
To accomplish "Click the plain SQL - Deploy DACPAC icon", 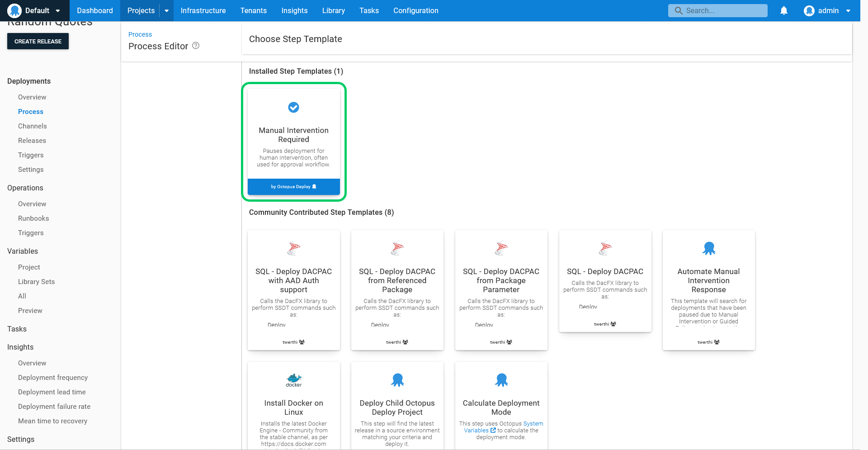I will click(x=605, y=248).
